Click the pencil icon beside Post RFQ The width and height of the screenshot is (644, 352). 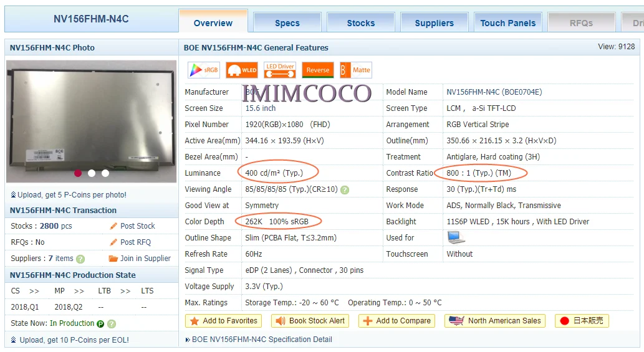pos(113,242)
